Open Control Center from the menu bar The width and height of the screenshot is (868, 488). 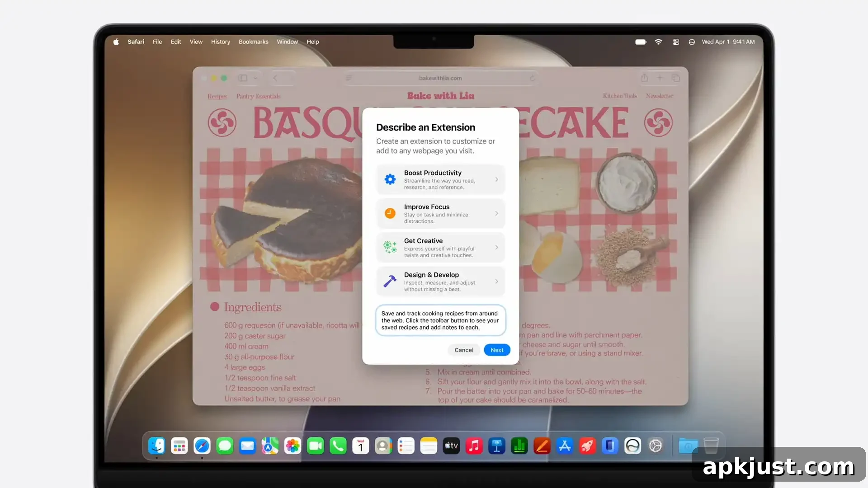676,42
